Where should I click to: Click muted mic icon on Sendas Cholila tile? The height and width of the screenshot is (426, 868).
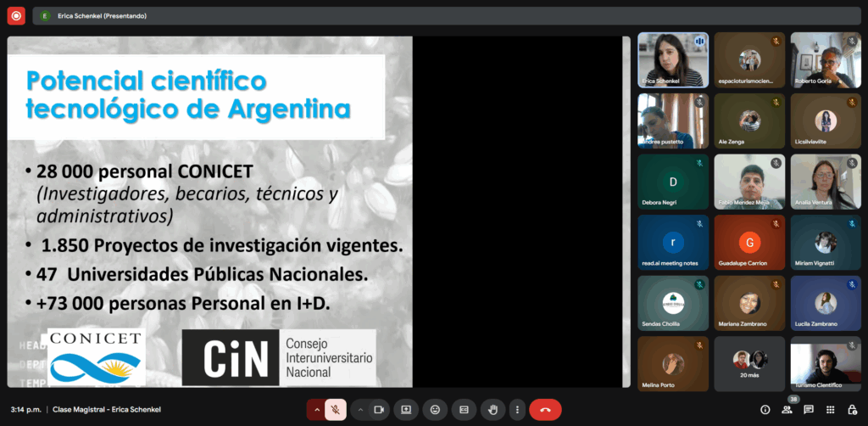point(699,285)
